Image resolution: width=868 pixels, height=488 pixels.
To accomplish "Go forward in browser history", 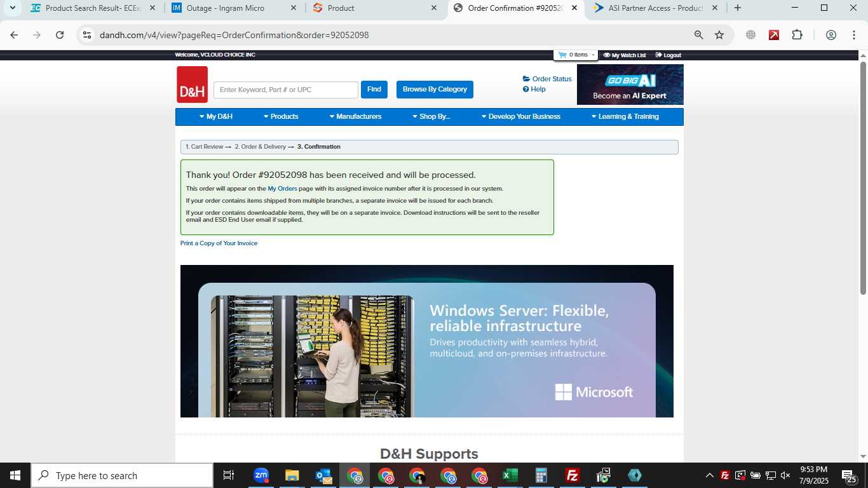I will click(x=37, y=35).
